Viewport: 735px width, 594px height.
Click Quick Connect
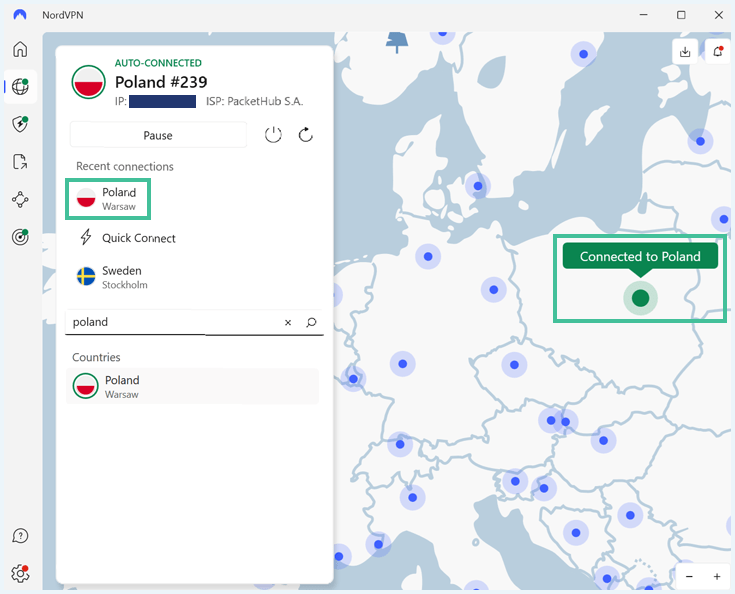(x=127, y=238)
